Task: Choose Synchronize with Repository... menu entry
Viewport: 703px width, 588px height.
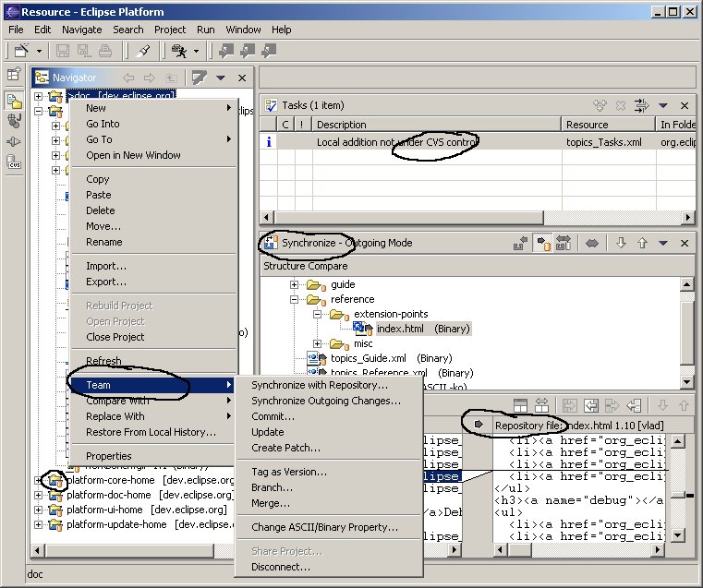Action: (320, 385)
